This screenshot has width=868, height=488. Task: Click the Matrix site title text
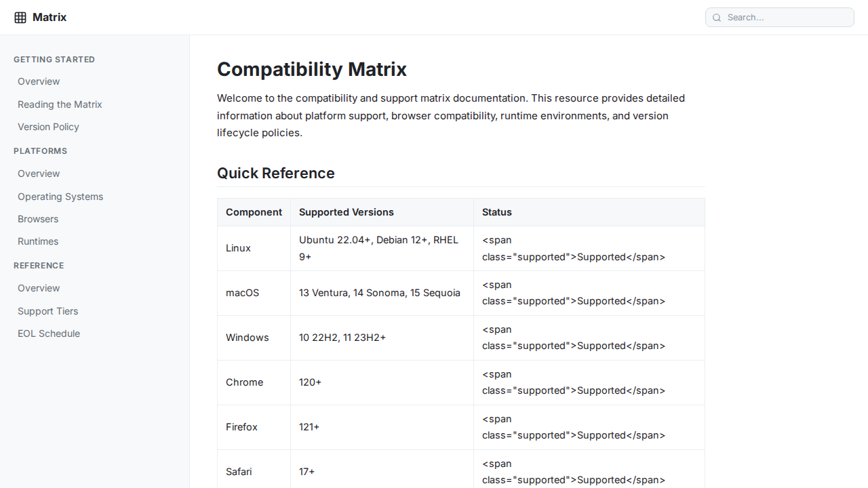[50, 18]
